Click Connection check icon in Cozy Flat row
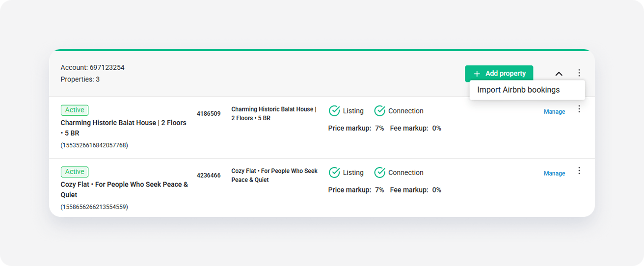 pos(379,173)
